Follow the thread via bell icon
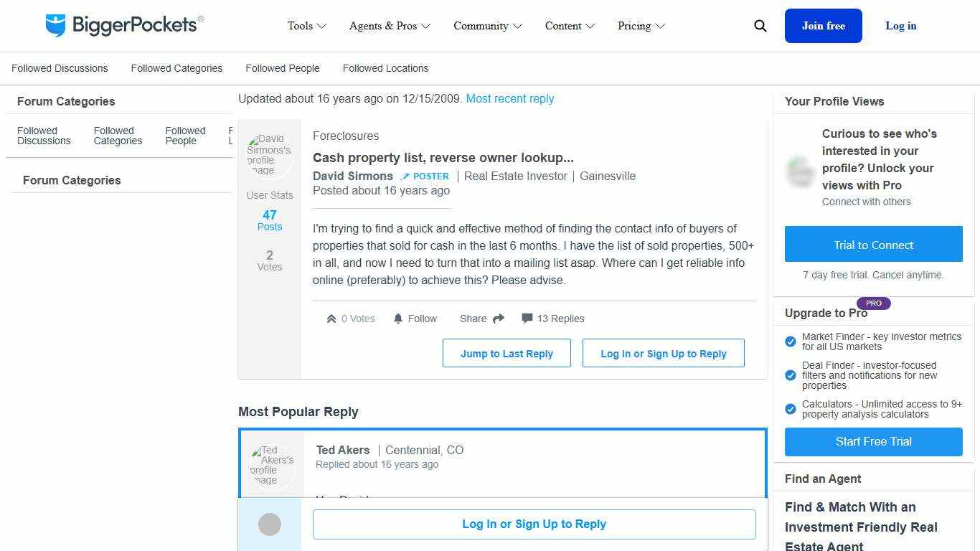 397,319
